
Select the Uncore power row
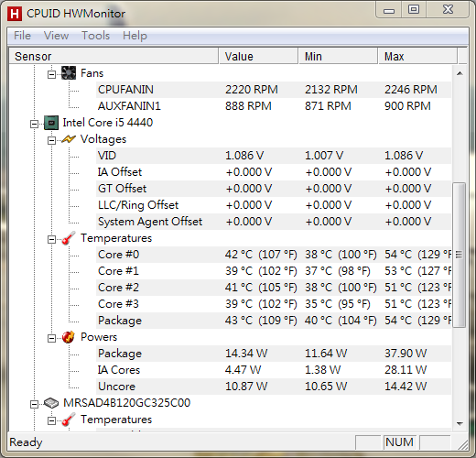274,387
